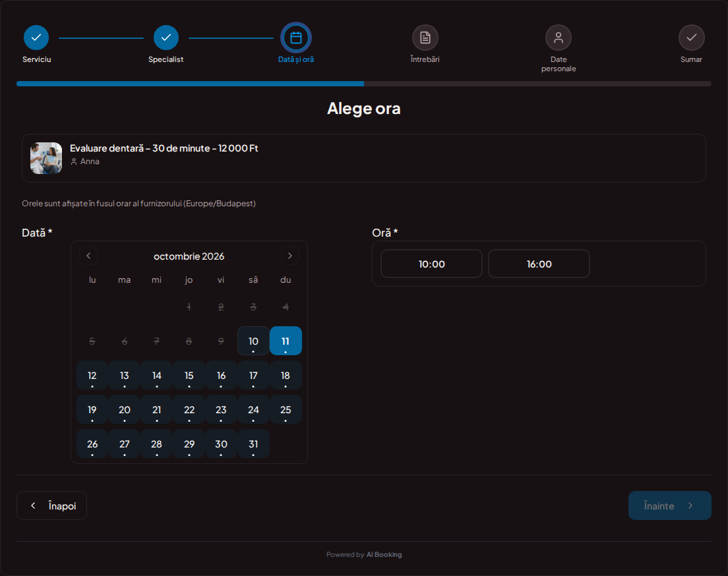Select October 11 in calendar

pyautogui.click(x=286, y=341)
